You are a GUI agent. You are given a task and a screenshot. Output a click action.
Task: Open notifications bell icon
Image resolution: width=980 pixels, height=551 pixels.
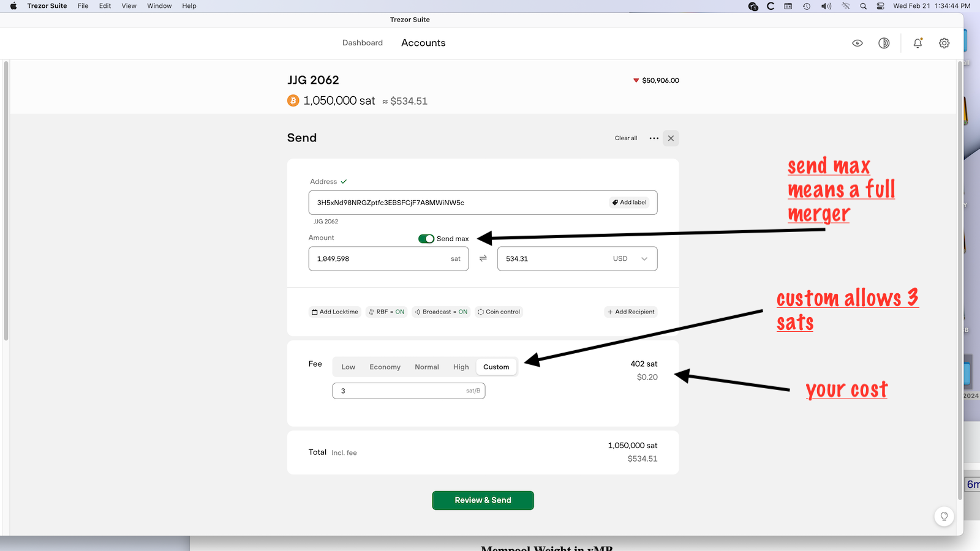[x=918, y=43]
